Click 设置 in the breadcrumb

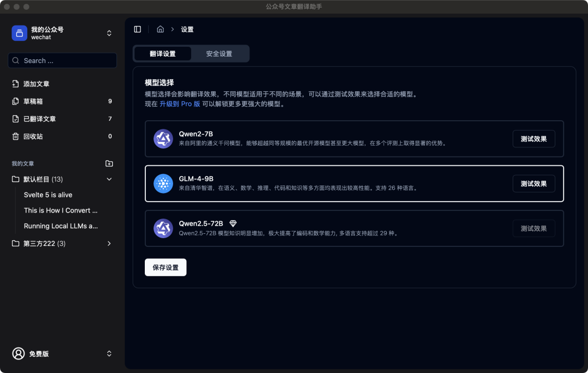pos(187,29)
